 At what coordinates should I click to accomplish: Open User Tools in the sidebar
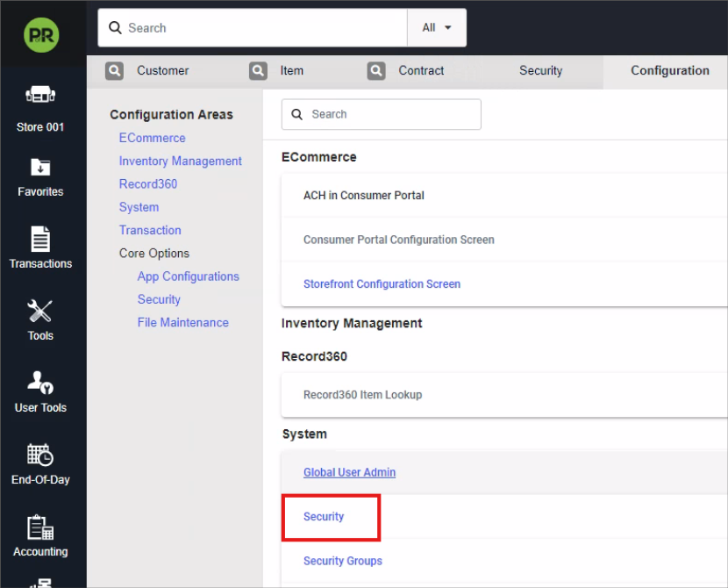pyautogui.click(x=40, y=383)
